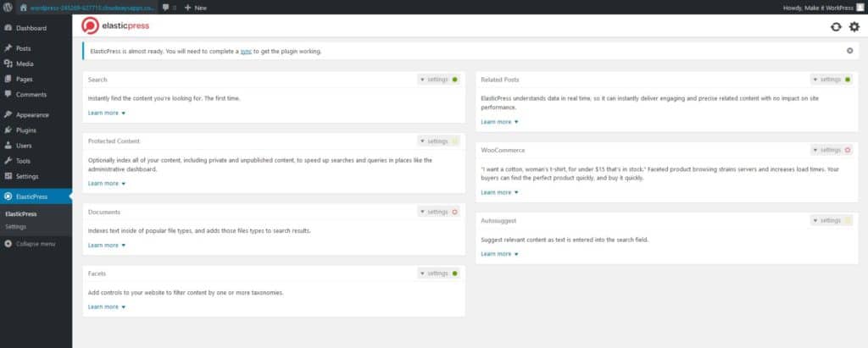868x348 pixels.
Task: Click the Pages icon in the sidebar
Action: [x=8, y=79]
